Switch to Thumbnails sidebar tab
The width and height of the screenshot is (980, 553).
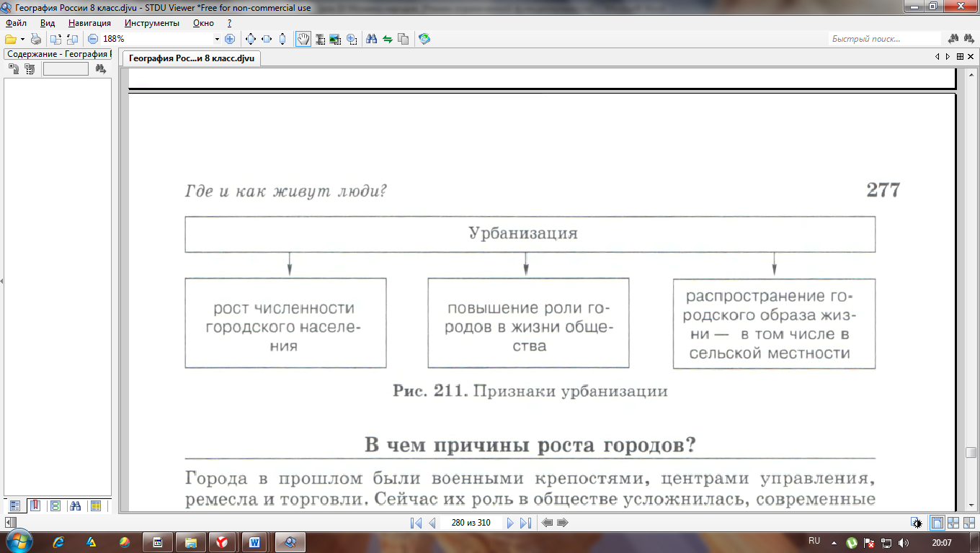click(x=55, y=506)
